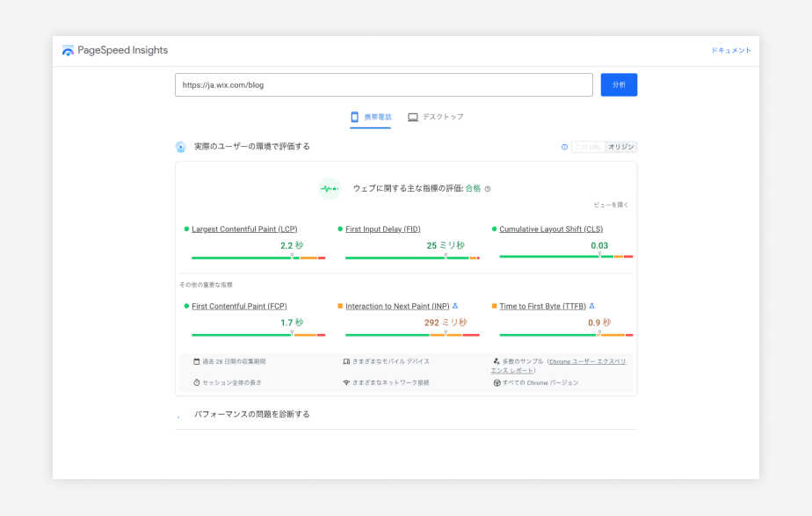
Task: Click the FCP distribution bar
Action: [x=258, y=335]
